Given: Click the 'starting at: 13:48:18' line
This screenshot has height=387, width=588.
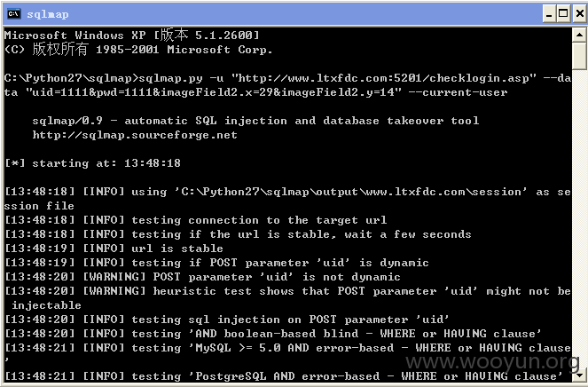Looking at the screenshot, I should 92,163.
